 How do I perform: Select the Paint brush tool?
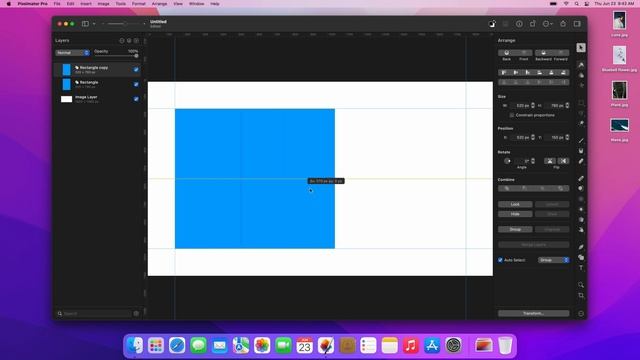point(581,141)
